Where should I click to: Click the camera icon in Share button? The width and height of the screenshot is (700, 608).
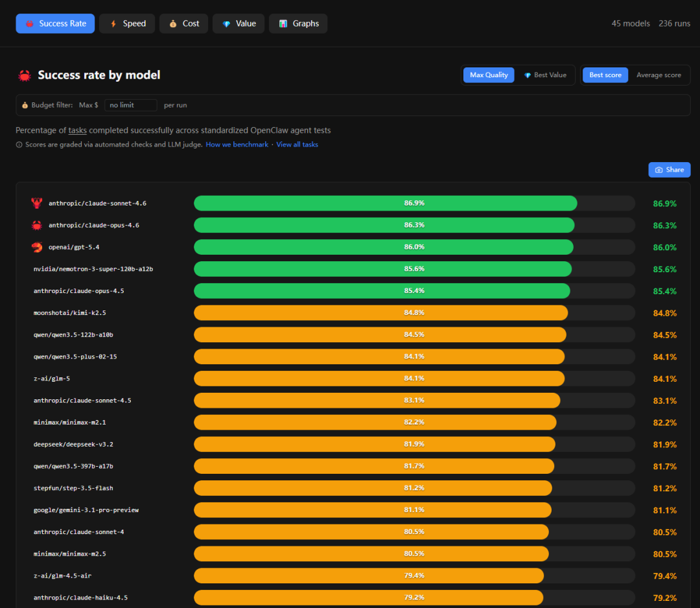pyautogui.click(x=659, y=170)
